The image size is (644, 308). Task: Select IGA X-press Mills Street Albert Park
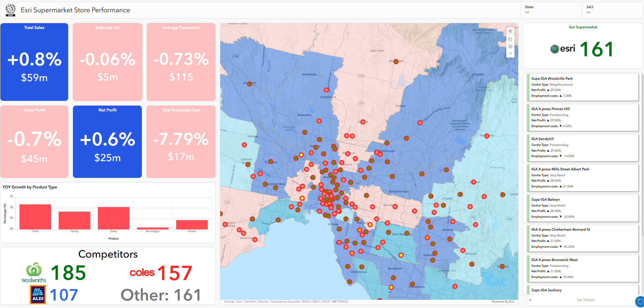pos(582,178)
